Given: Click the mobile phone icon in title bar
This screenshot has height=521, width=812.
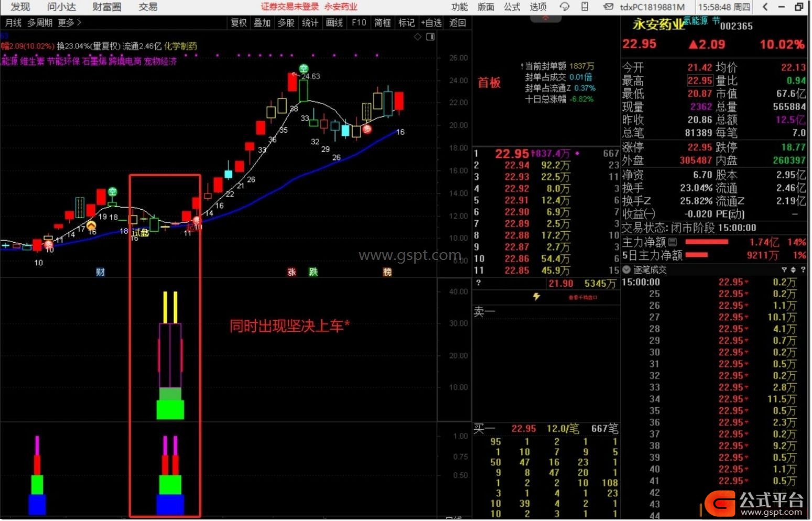Looking at the screenshot, I should click(585, 7).
